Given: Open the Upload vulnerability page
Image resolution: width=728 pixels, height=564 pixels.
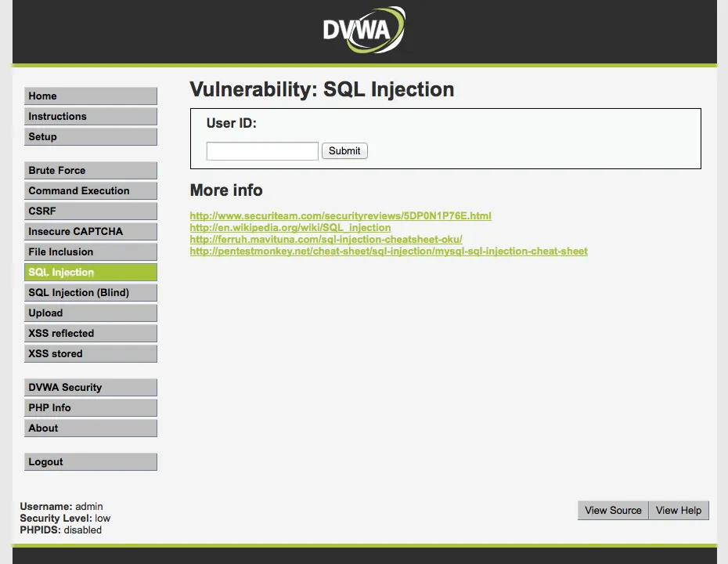Looking at the screenshot, I should pyautogui.click(x=90, y=313).
